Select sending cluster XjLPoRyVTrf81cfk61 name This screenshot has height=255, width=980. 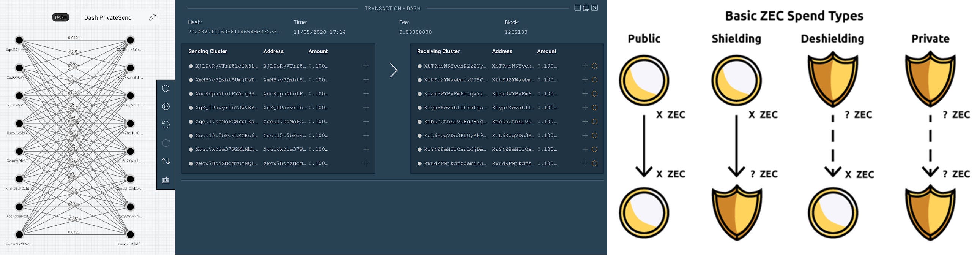pos(227,66)
